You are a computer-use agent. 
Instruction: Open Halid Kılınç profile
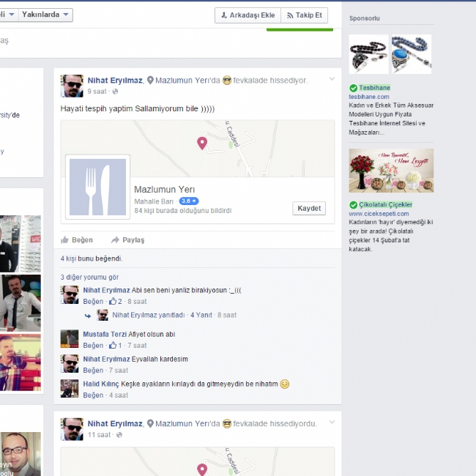click(x=101, y=384)
